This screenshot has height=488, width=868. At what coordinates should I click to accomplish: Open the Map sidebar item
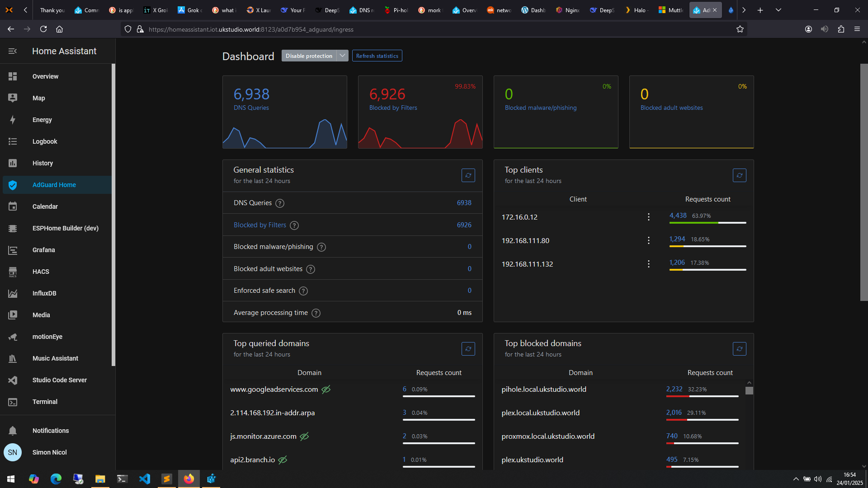[57, 98]
